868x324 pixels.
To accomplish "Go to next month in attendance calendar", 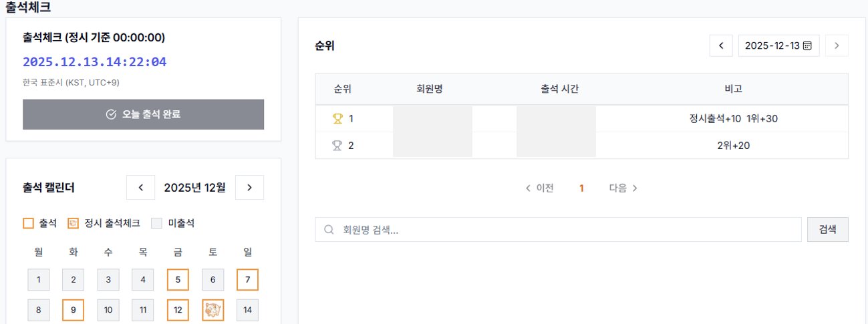I will [x=249, y=188].
